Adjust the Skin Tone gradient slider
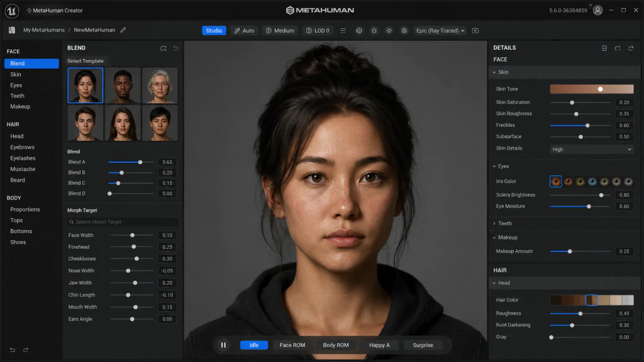This screenshot has height=362, width=644. point(592,89)
